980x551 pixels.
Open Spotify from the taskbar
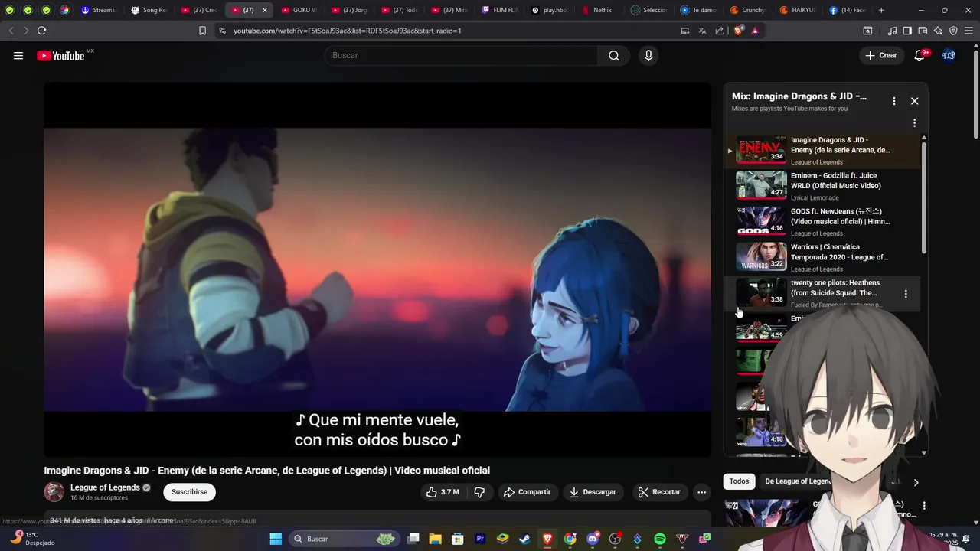click(660, 539)
